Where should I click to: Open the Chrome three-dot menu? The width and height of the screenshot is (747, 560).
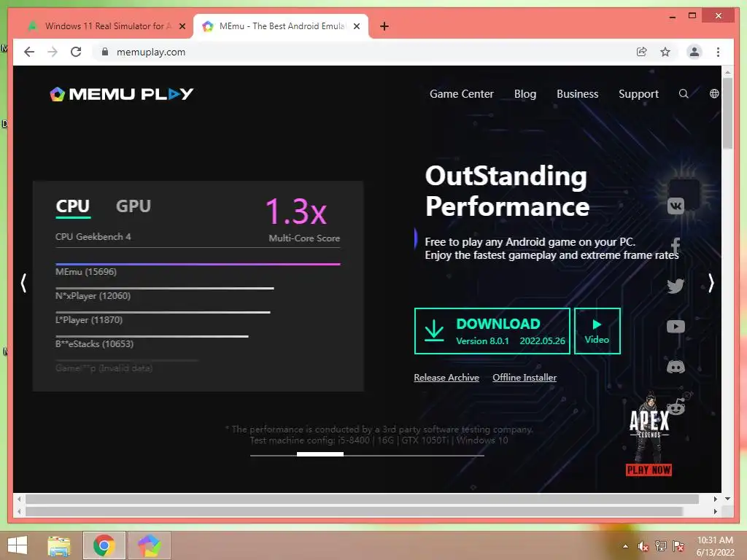pos(718,52)
